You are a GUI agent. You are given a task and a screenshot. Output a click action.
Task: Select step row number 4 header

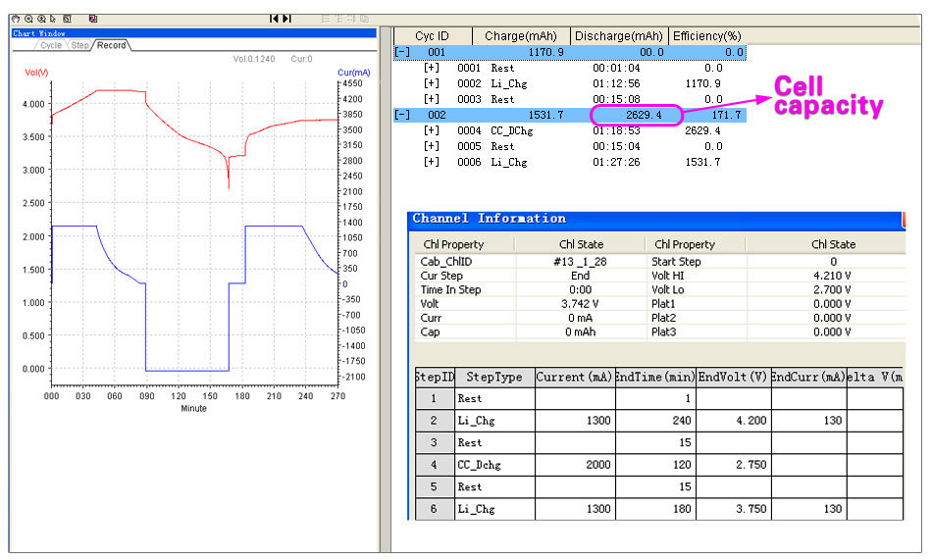(x=435, y=464)
